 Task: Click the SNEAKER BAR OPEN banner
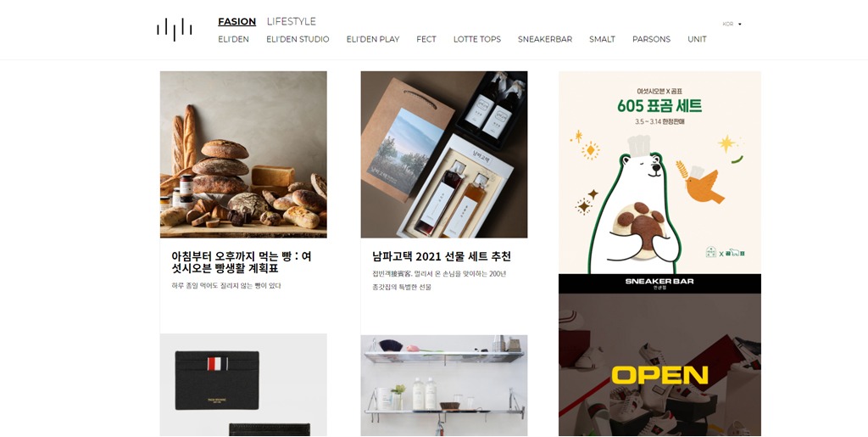click(x=659, y=355)
